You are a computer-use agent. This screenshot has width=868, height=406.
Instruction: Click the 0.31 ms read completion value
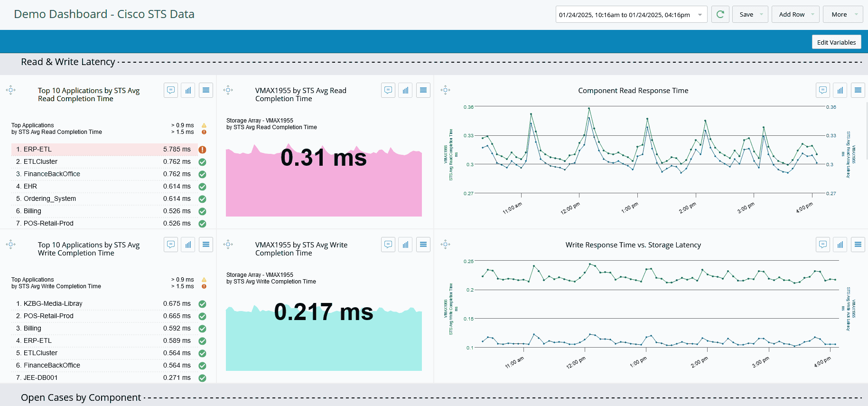[324, 158]
